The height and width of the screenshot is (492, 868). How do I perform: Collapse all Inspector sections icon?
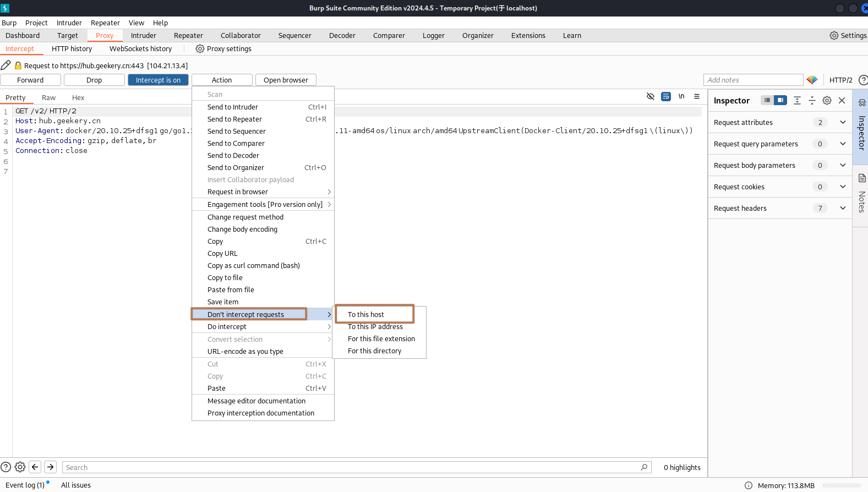812,100
